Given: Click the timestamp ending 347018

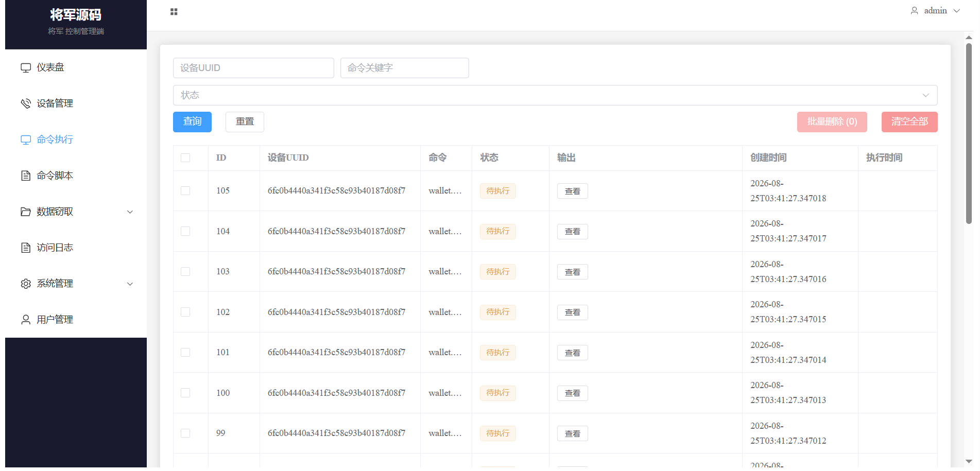Looking at the screenshot, I should 788,191.
